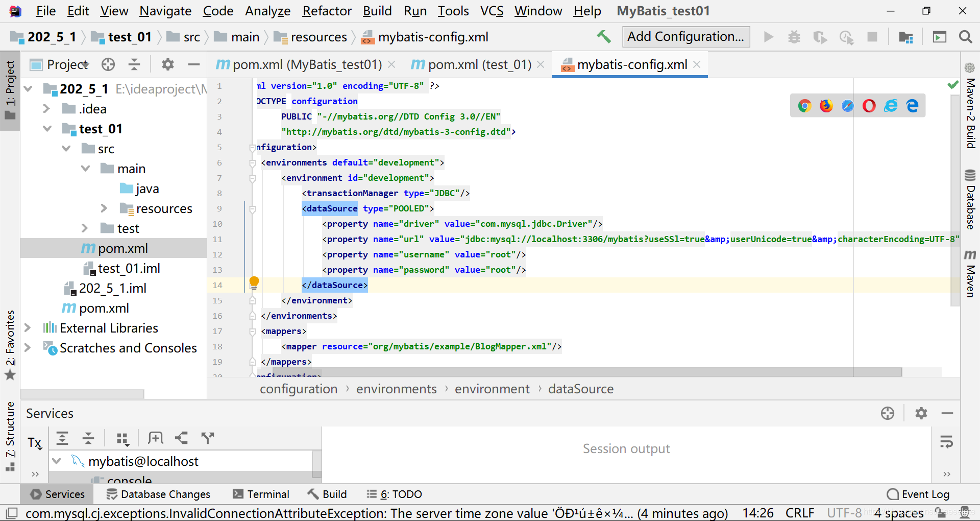Click Expand All icon in Services toolbar
The image size is (980, 521).
(x=62, y=438)
